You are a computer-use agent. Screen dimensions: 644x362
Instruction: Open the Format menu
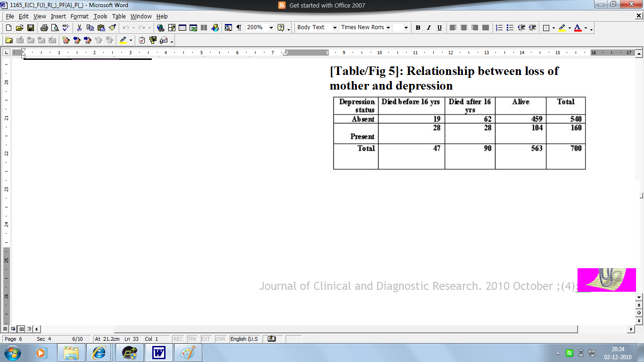tap(79, 16)
